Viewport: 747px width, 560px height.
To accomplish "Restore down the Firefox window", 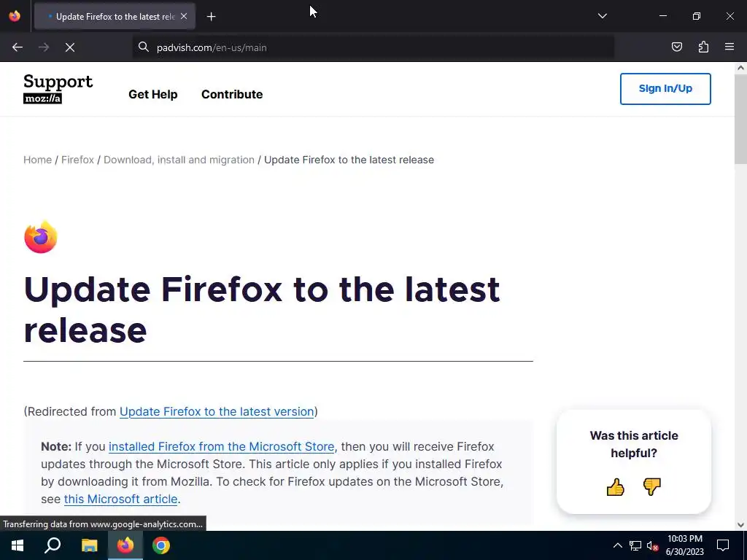I will (697, 16).
